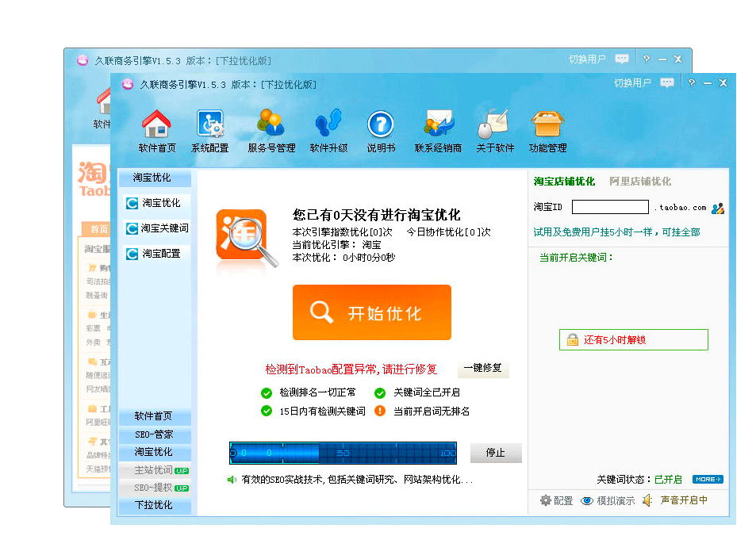Switch to 淘宝店铺优化 tab
The width and height of the screenshot is (756, 555).
click(x=564, y=182)
